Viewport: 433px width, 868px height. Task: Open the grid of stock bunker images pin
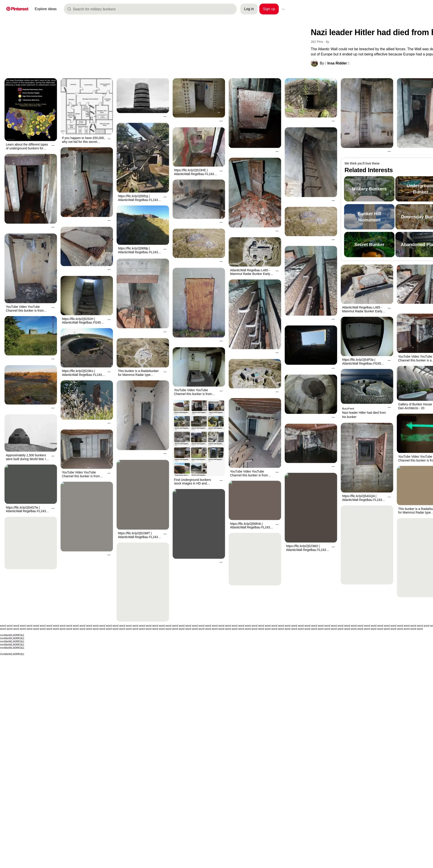click(x=199, y=438)
